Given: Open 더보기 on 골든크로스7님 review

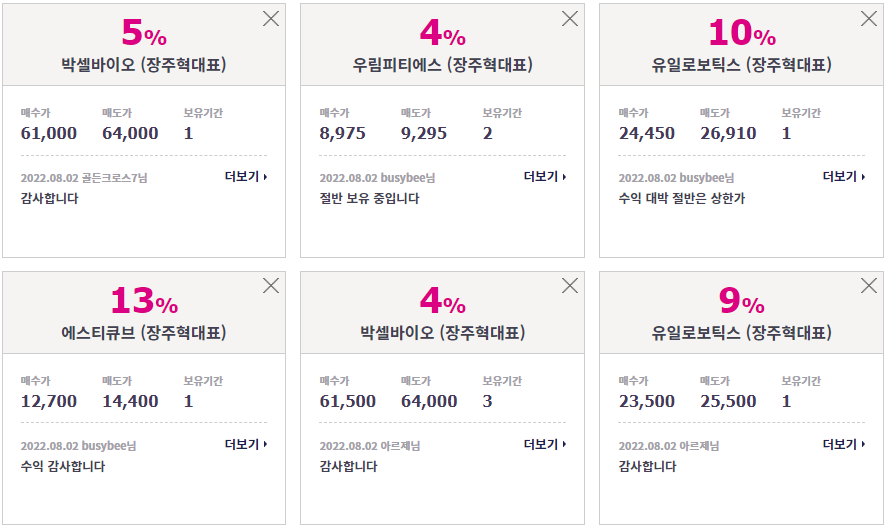Looking at the screenshot, I should point(246,177).
